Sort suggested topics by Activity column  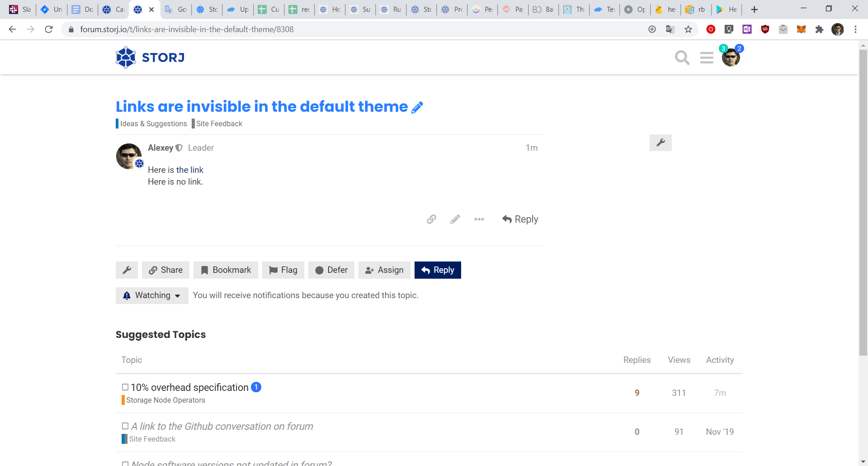720,360
